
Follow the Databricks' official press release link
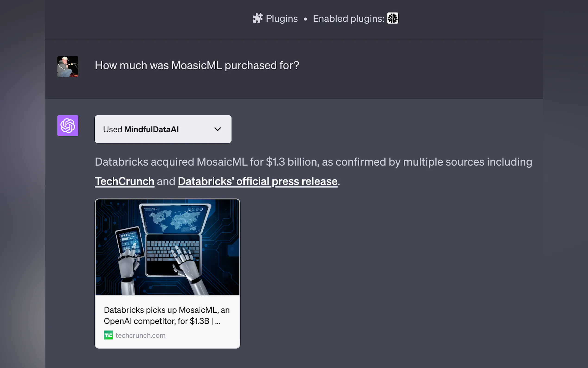tap(257, 181)
